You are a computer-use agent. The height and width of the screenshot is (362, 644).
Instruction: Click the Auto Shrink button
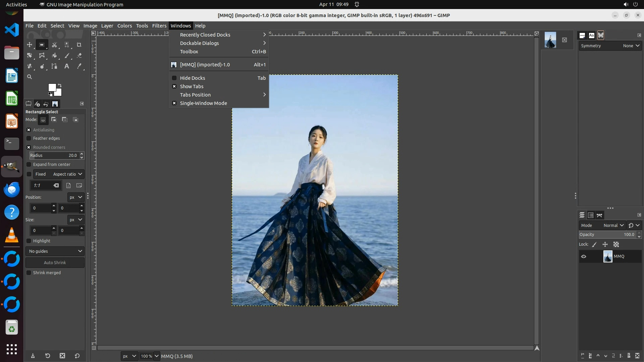(x=55, y=263)
